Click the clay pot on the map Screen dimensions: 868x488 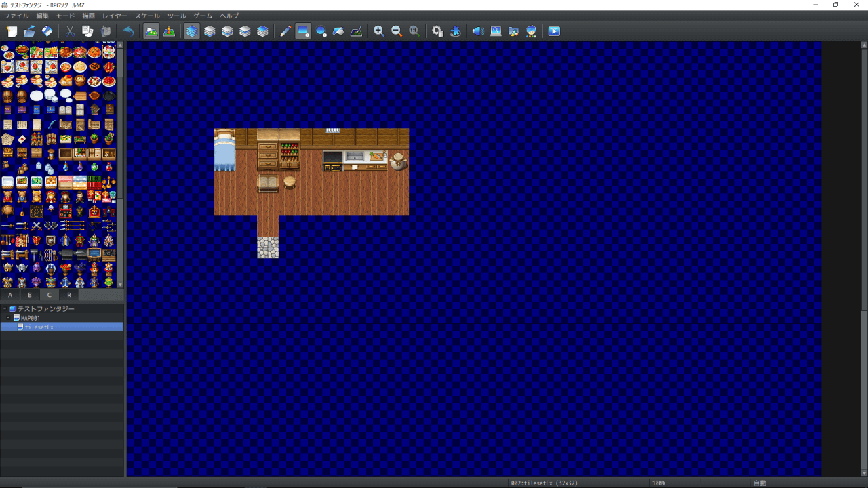click(x=398, y=161)
